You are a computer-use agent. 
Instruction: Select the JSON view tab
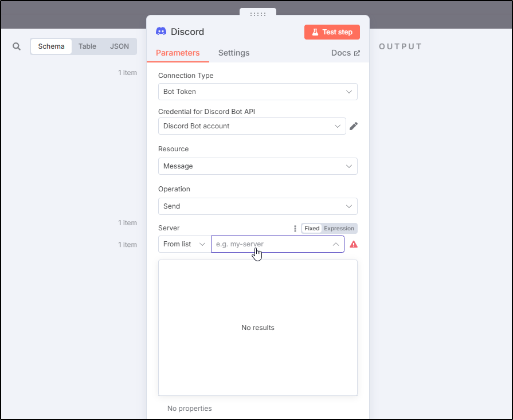click(119, 46)
